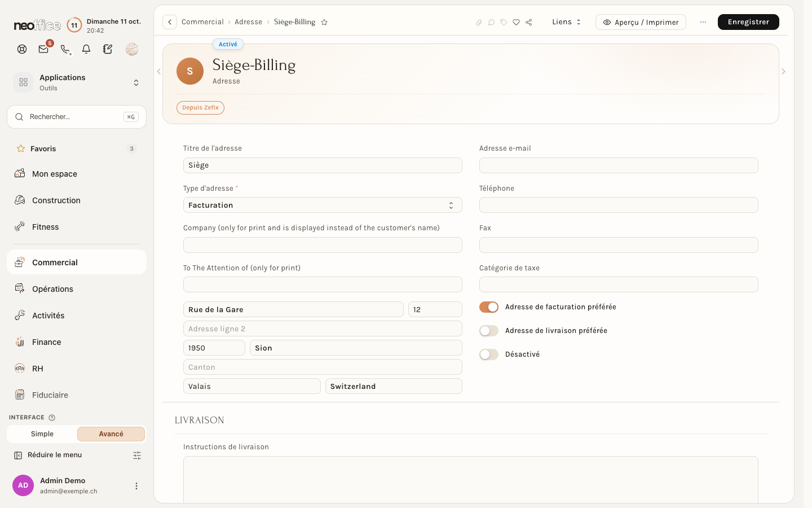Expand the Liens dropdown
Image resolution: width=812 pixels, height=508 pixels.
tap(566, 22)
